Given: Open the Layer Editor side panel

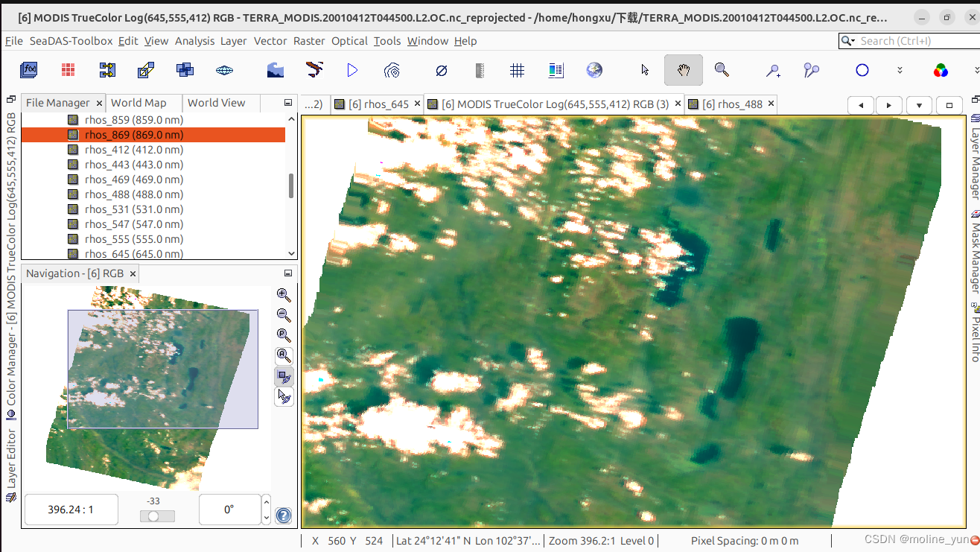Looking at the screenshot, I should click(x=11, y=466).
